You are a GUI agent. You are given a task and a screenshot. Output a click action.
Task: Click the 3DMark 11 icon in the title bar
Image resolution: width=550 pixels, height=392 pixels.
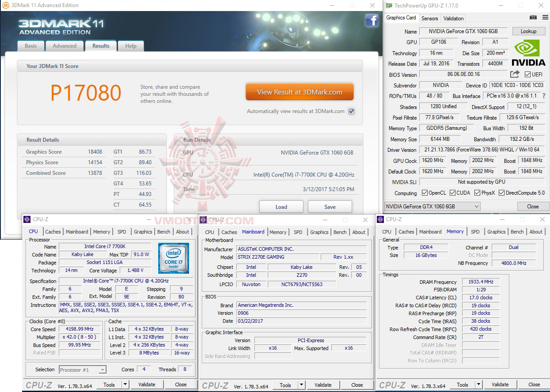click(5, 5)
